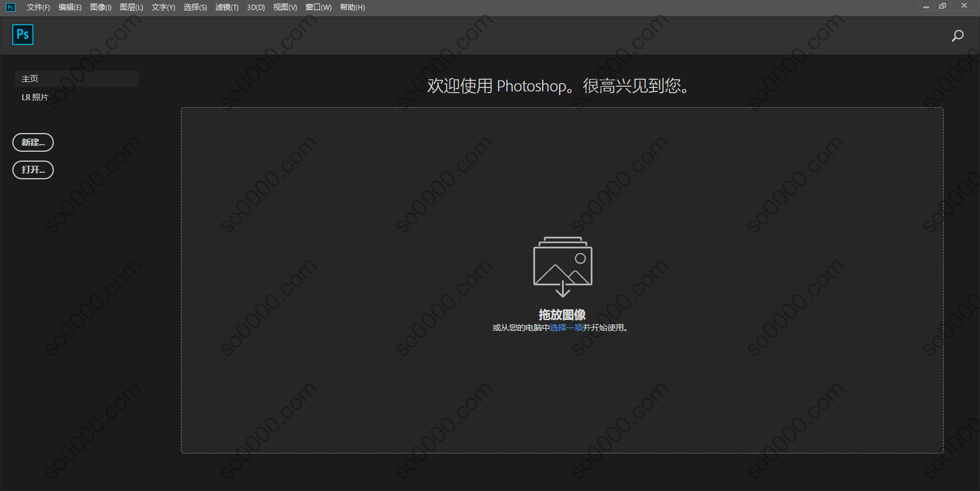Close the Photoshop window
Viewport: 980px width, 491px height.
(964, 6)
